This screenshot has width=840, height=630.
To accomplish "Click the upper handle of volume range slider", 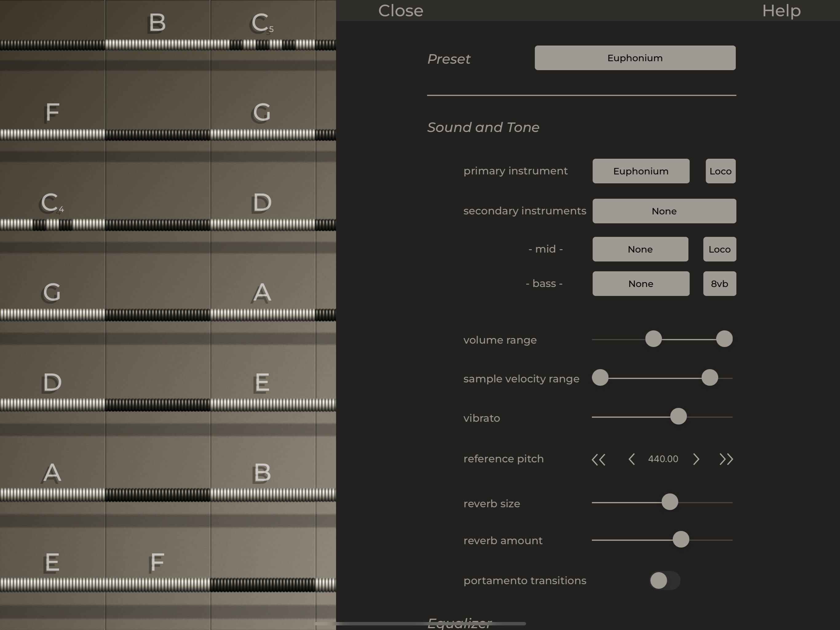I will [724, 339].
